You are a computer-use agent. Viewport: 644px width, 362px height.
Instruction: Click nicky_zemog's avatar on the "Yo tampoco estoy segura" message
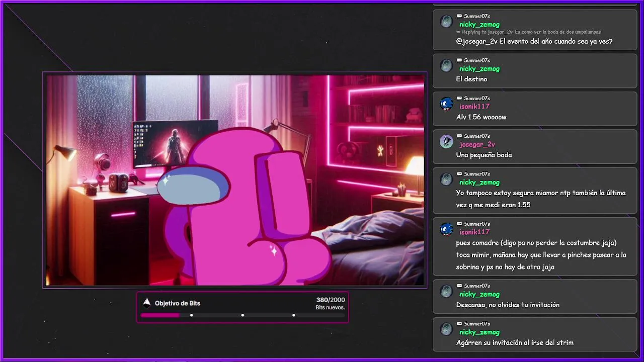pyautogui.click(x=446, y=179)
